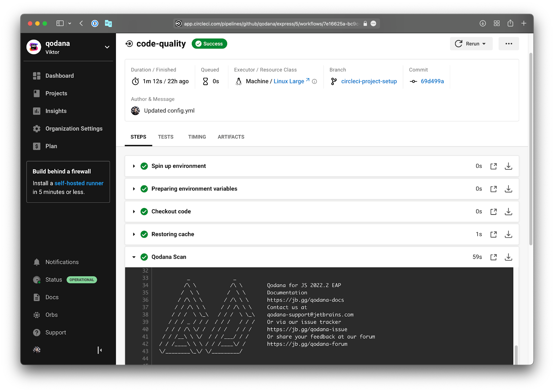
Task: Open Restoring cache output in new tab
Action: tap(493, 235)
